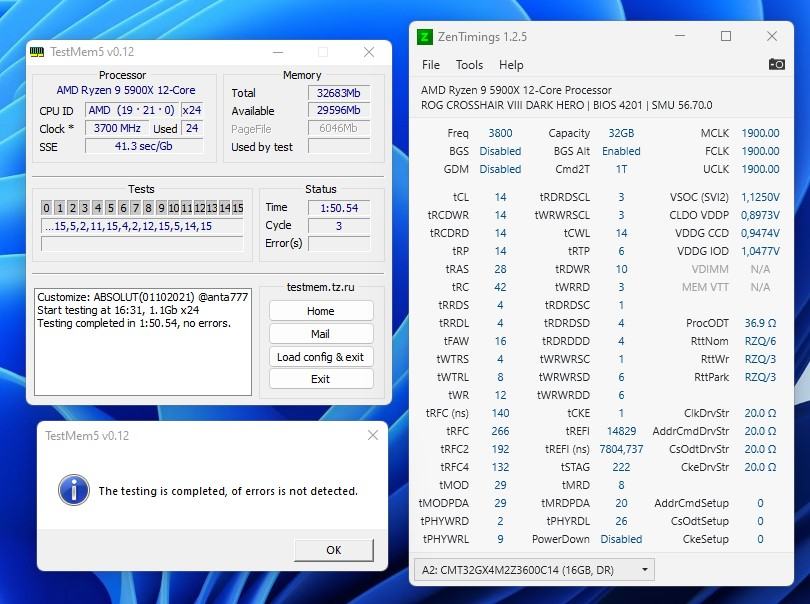The width and height of the screenshot is (810, 604).
Task: Click the tREFI (ns) value 7804,737
Action: coord(621,449)
